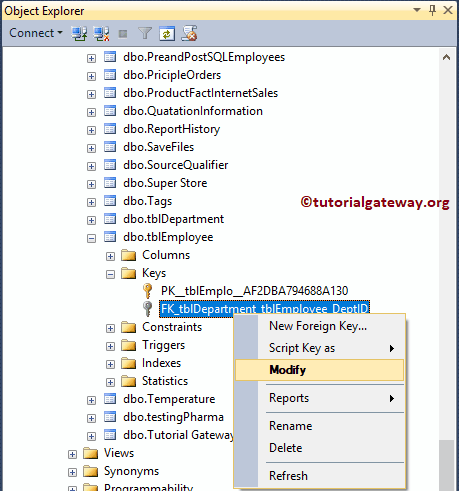Select the dbo.tblDepartment table label
Image resolution: width=459 pixels, height=491 pixels.
point(173,219)
